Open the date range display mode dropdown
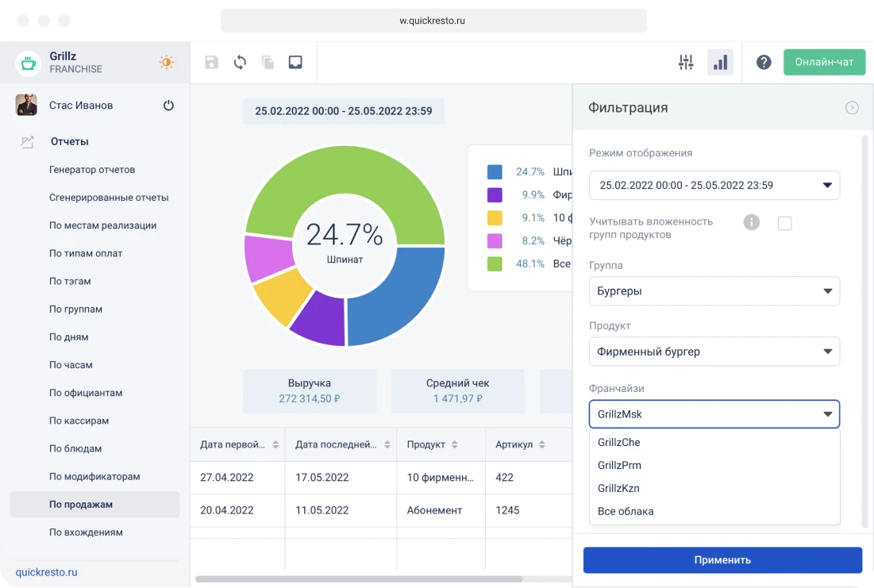Viewport: 874px width, 588px height. click(x=714, y=185)
